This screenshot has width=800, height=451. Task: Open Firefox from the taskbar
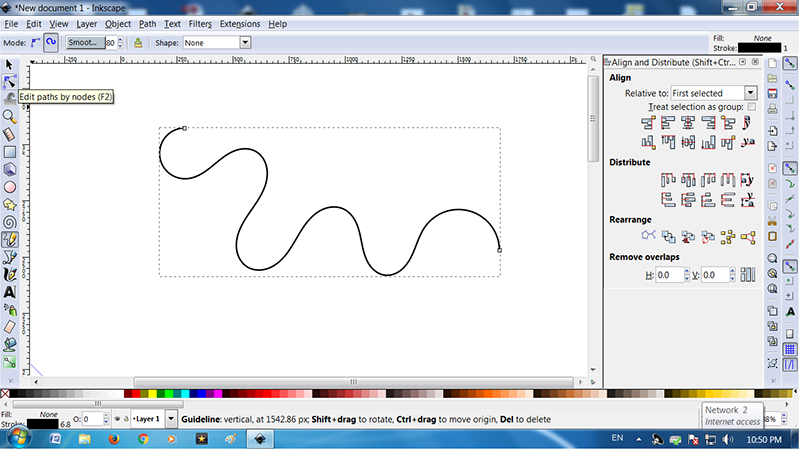[x=113, y=439]
